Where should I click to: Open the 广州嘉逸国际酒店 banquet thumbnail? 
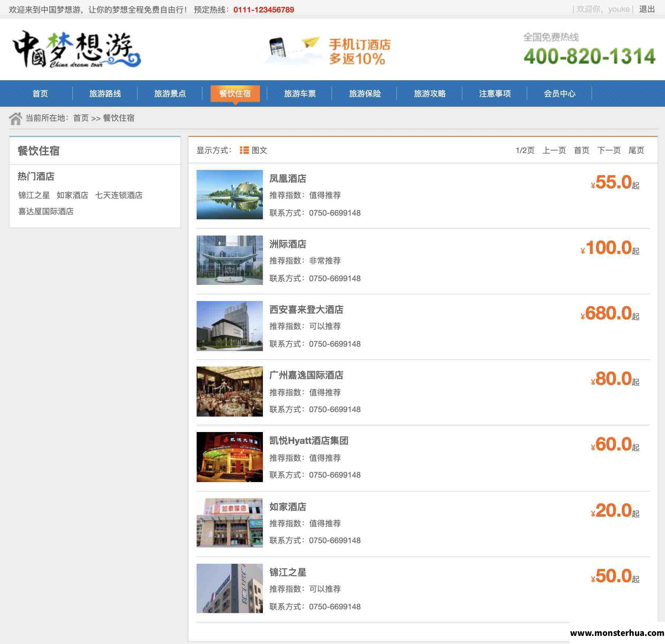point(230,392)
